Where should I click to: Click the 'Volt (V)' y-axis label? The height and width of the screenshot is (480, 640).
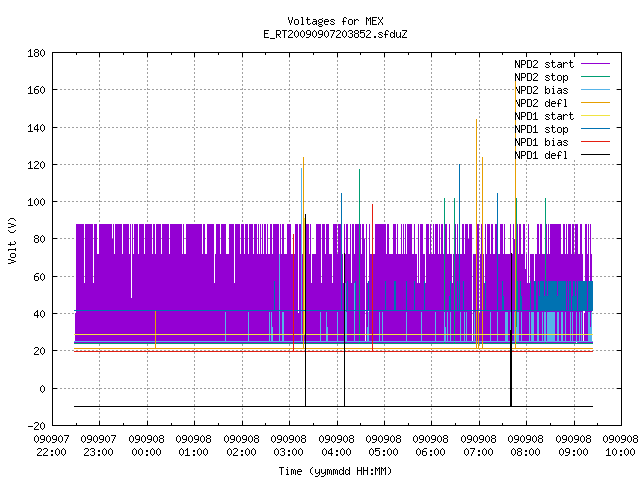pyautogui.click(x=12, y=240)
